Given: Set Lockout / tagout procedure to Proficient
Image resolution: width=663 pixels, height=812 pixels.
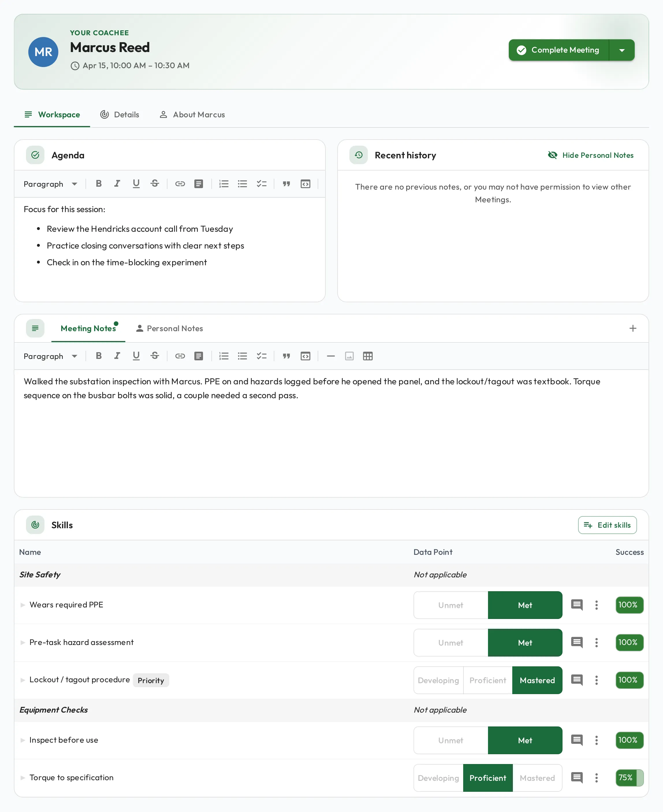Looking at the screenshot, I should click(488, 680).
